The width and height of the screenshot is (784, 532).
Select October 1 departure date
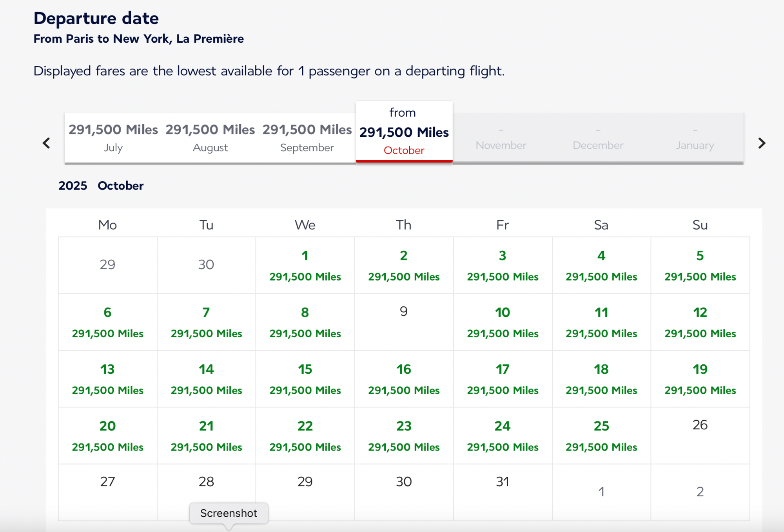pyautogui.click(x=305, y=266)
